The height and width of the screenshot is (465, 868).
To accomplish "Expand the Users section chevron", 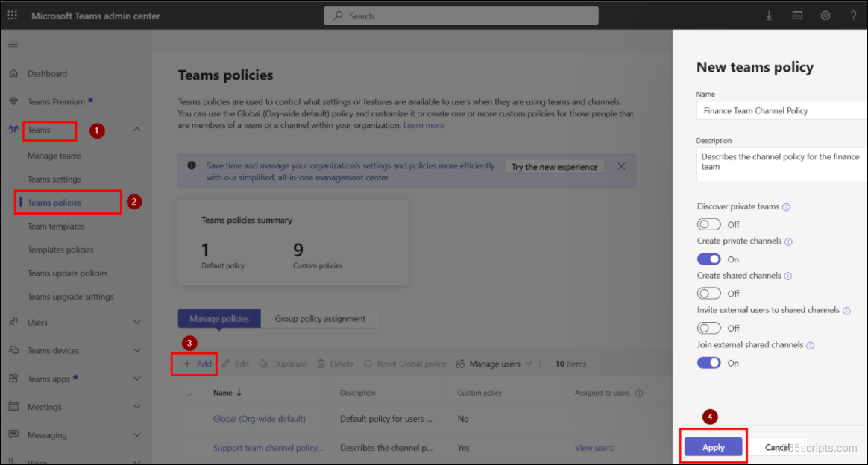I will tap(136, 322).
